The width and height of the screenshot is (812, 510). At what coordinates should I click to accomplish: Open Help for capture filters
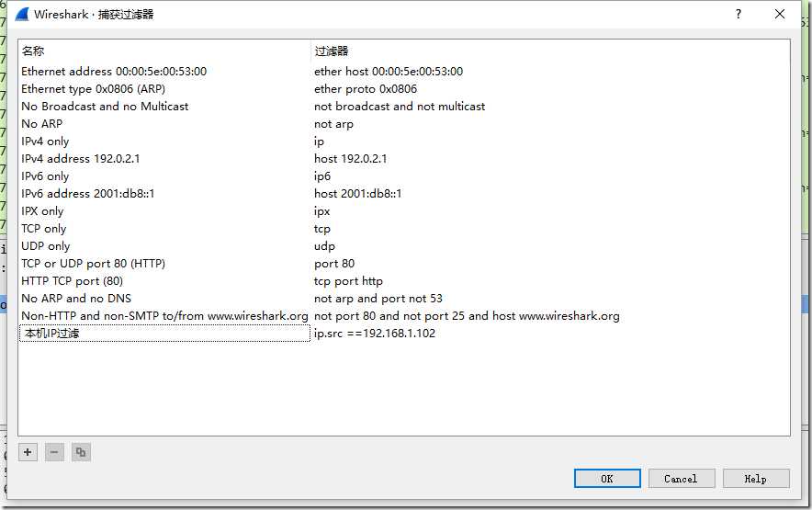coord(756,479)
